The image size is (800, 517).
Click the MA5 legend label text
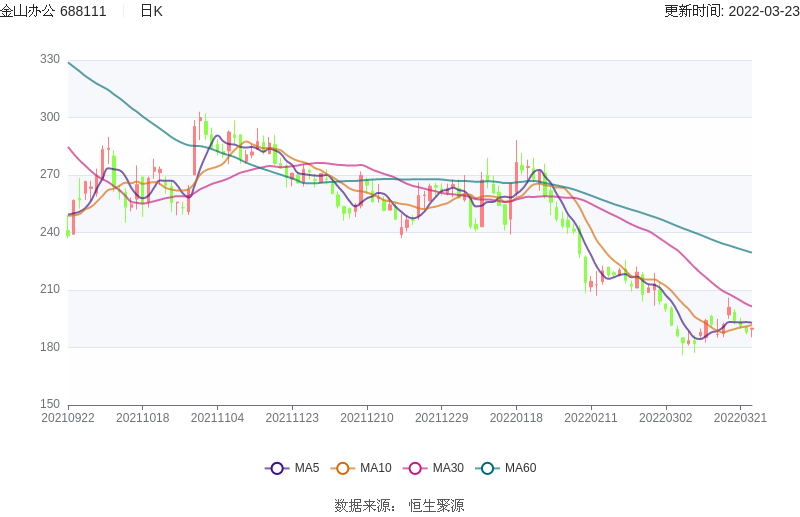point(307,468)
